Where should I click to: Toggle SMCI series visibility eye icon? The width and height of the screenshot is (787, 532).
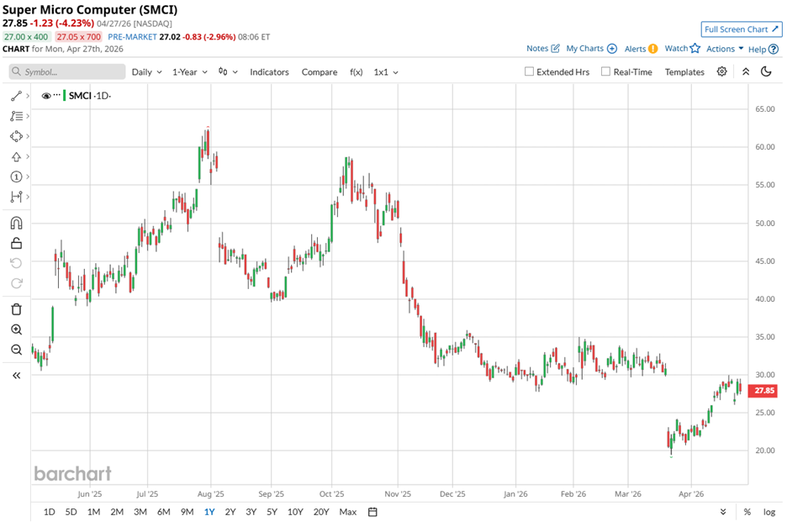[x=46, y=96]
